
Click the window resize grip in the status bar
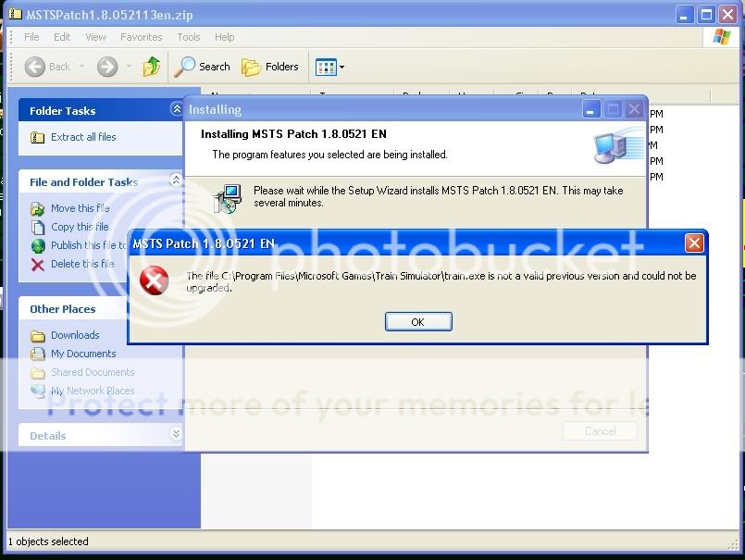[x=734, y=546]
